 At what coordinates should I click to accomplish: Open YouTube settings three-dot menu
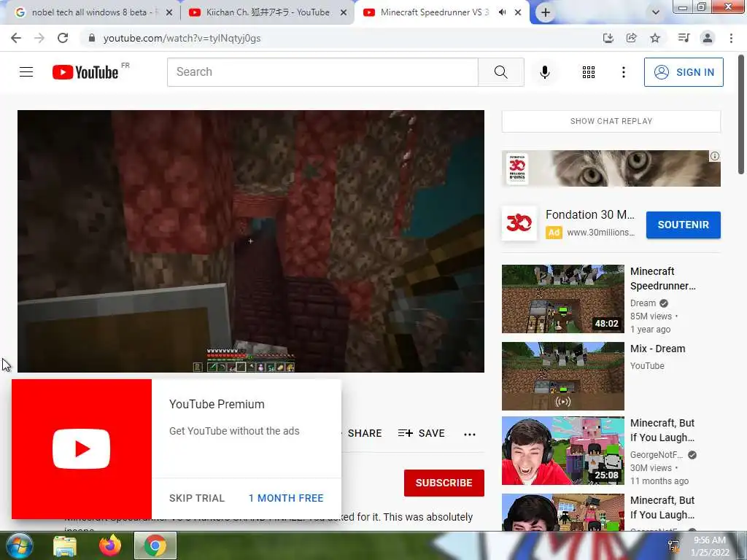623,72
